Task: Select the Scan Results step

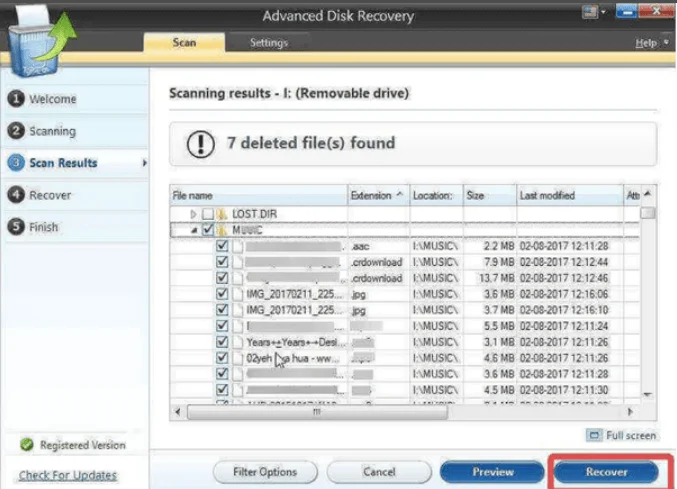Action: [63, 163]
